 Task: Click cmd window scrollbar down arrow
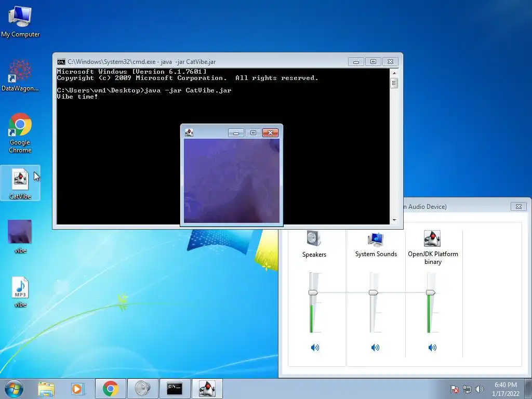point(394,220)
